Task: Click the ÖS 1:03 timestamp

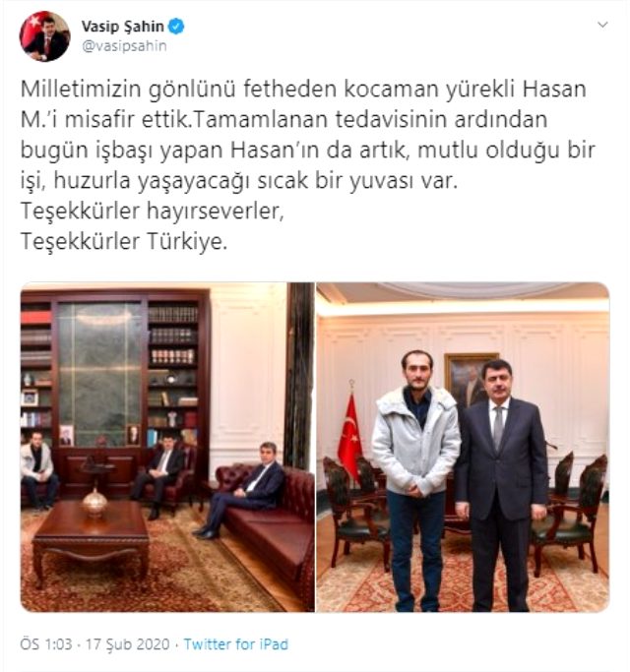Action: point(46,644)
